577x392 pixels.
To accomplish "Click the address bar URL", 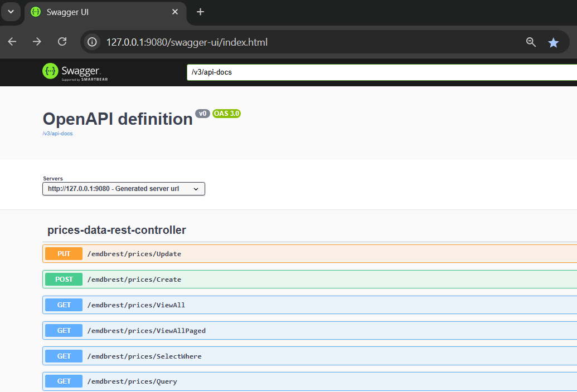I will pos(187,42).
